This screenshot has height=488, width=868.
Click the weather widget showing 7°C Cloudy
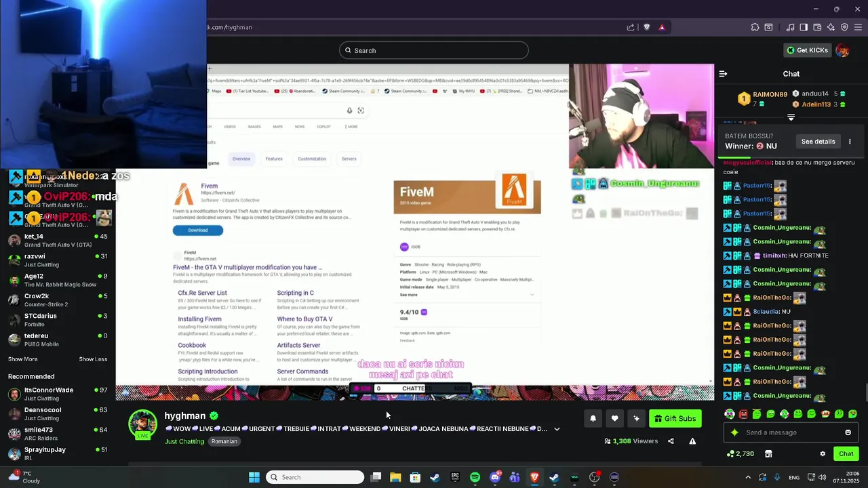pyautogui.click(x=24, y=477)
